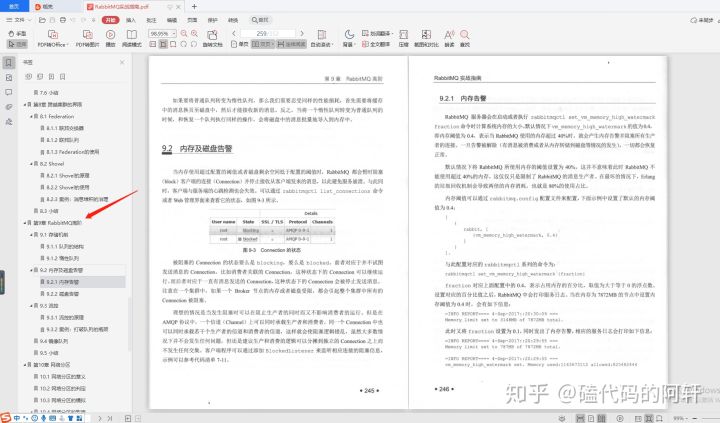The image size is (720, 423).
Task: Click the home tab at top-left
Action: click(14, 6)
